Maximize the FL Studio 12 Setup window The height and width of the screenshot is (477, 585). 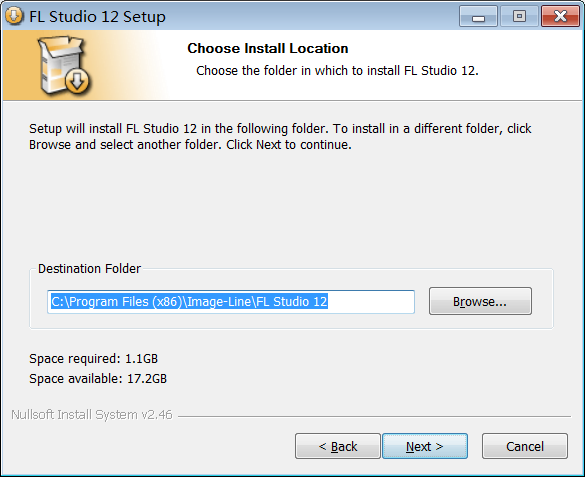pos(519,16)
